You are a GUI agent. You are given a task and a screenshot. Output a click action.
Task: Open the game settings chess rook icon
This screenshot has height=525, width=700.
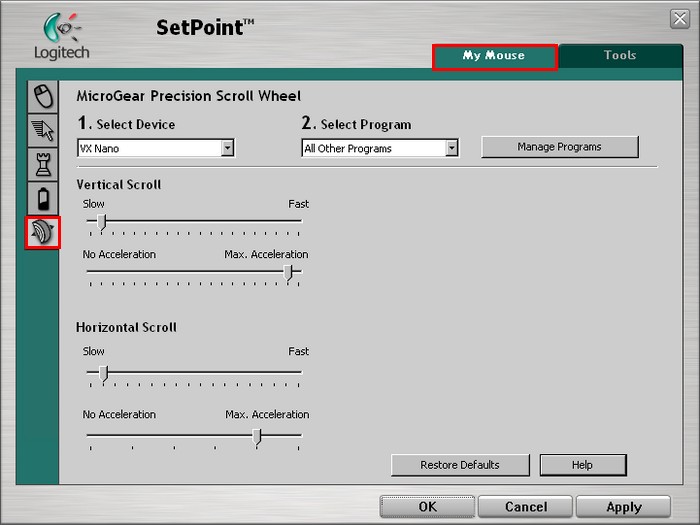coord(43,165)
